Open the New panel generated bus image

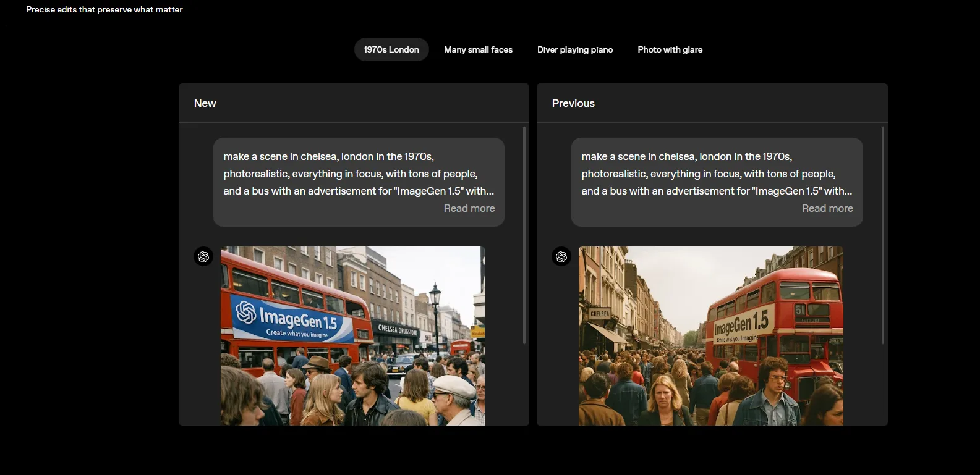[x=352, y=336]
